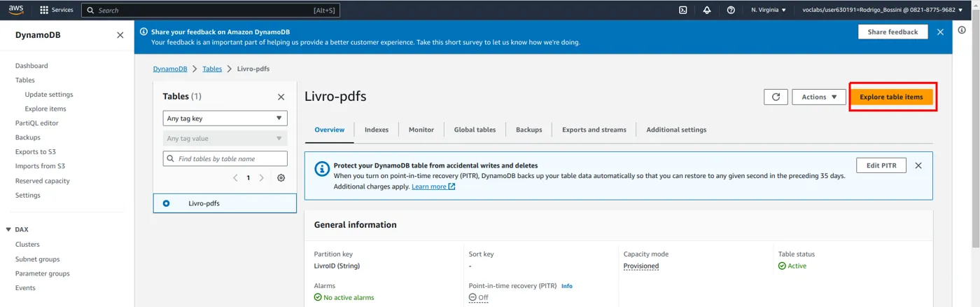Click the Share feedback button
980x307 pixels.
(892, 32)
